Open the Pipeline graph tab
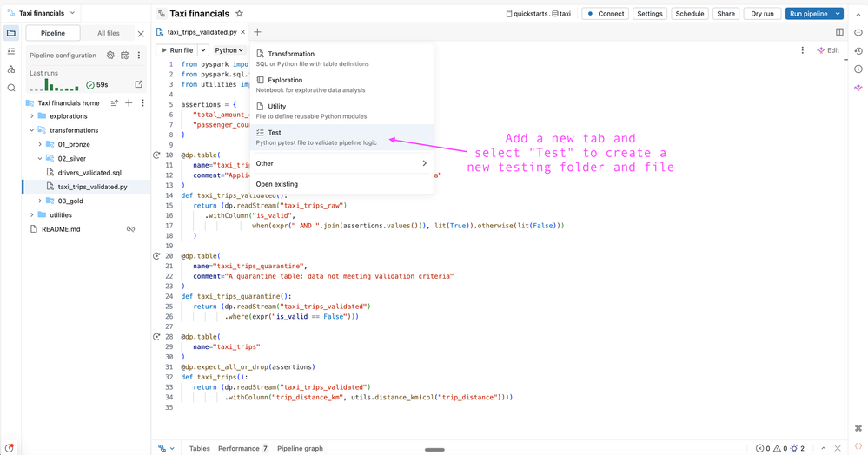Viewport: 868px width, 455px height. click(x=300, y=448)
